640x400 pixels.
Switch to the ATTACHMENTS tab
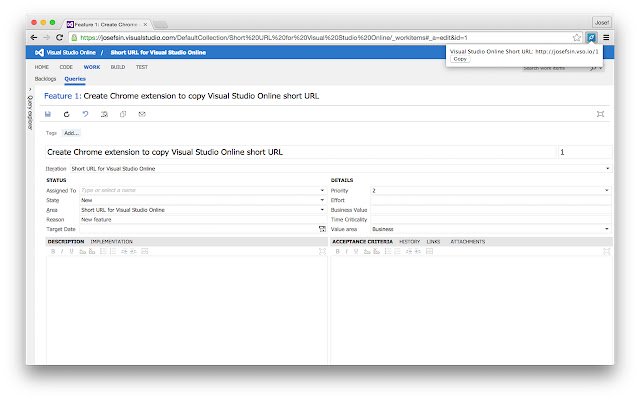click(468, 242)
